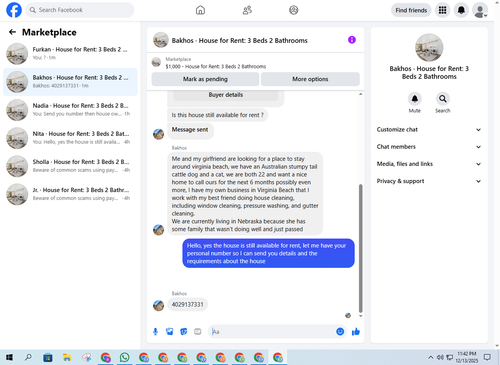Image resolution: width=500 pixels, height=365 pixels.
Task: Click Mark as pending button
Action: coord(205,79)
